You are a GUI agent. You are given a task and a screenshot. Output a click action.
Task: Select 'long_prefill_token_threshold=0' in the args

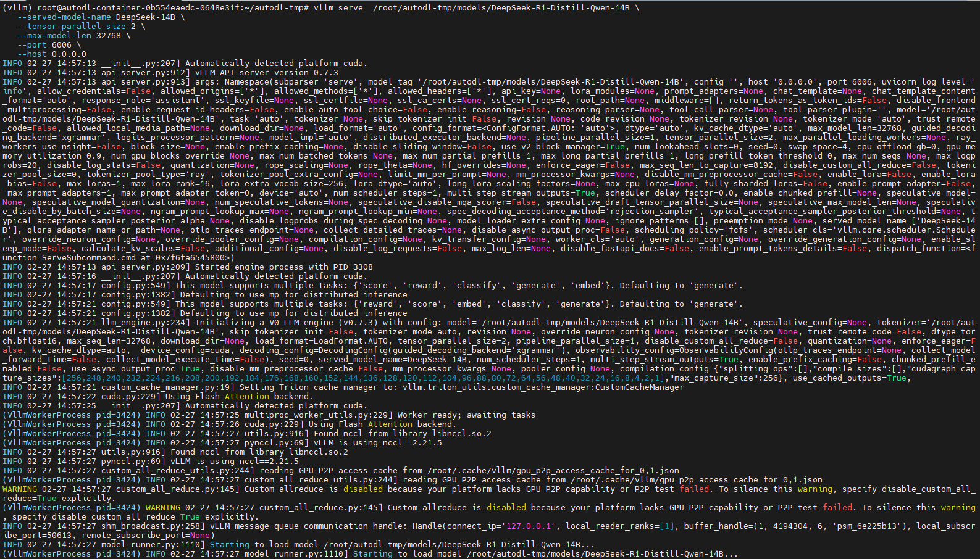point(758,156)
